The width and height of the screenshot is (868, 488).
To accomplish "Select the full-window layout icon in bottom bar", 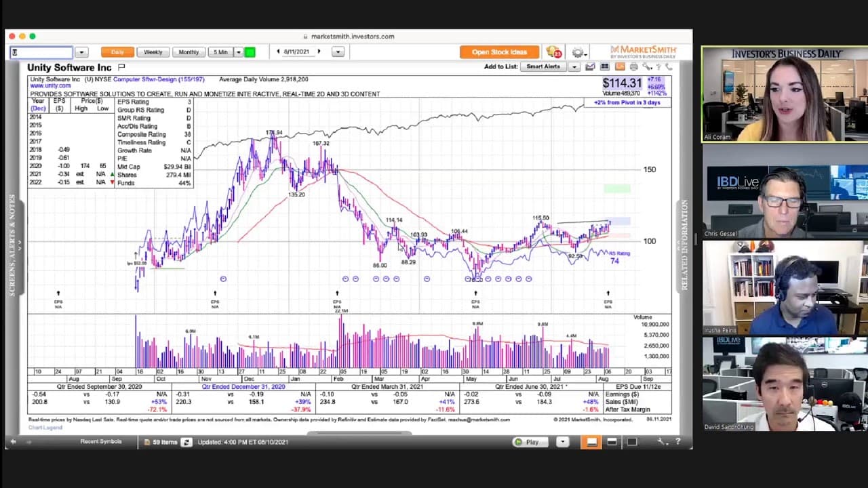I will coord(632,442).
